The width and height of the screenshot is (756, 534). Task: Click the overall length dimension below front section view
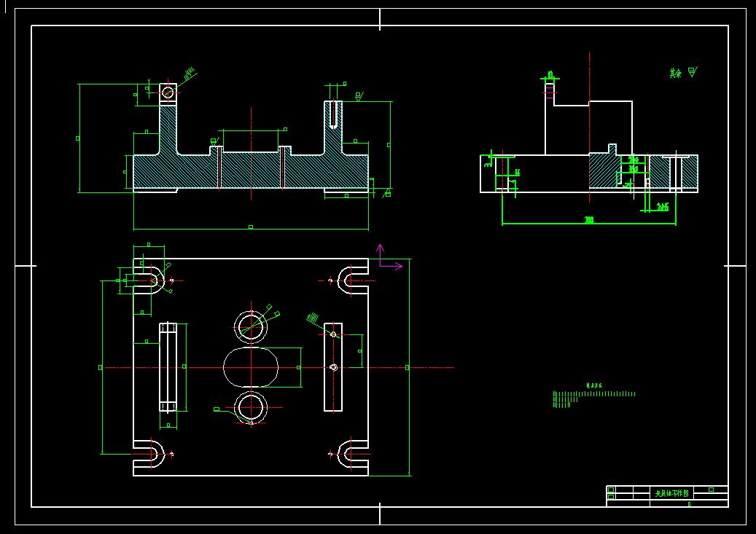click(x=251, y=227)
